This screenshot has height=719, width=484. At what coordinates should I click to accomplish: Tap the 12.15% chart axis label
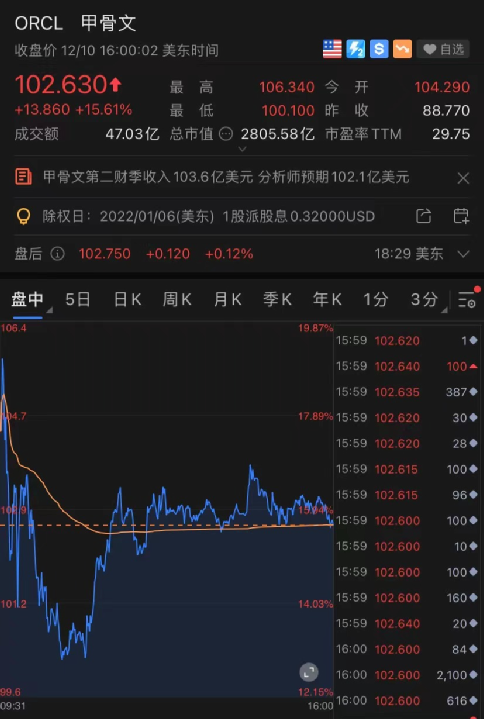click(316, 692)
